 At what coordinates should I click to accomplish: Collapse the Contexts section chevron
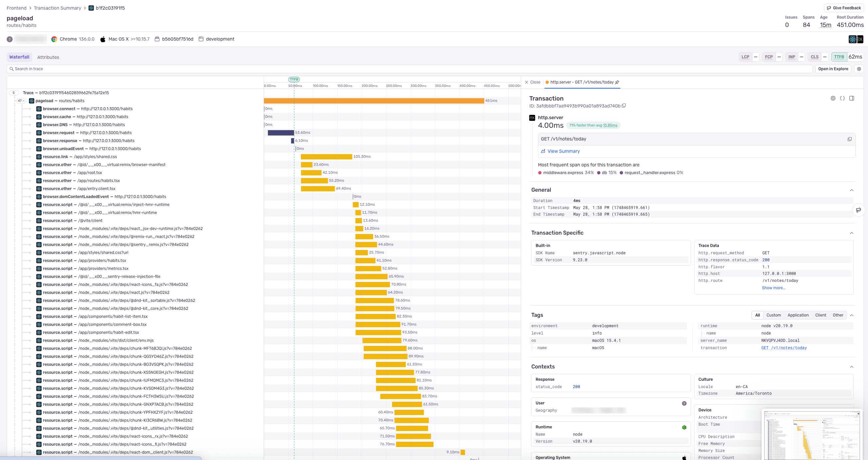(851, 367)
